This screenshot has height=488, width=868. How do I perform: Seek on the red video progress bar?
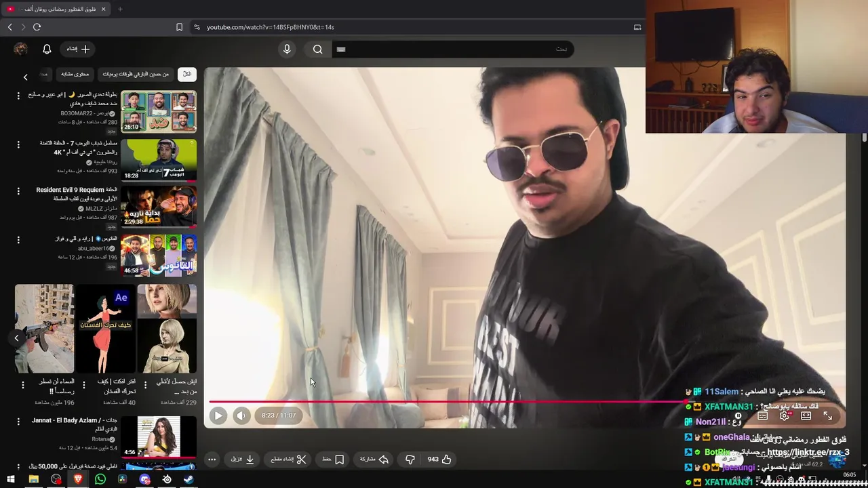point(448,402)
